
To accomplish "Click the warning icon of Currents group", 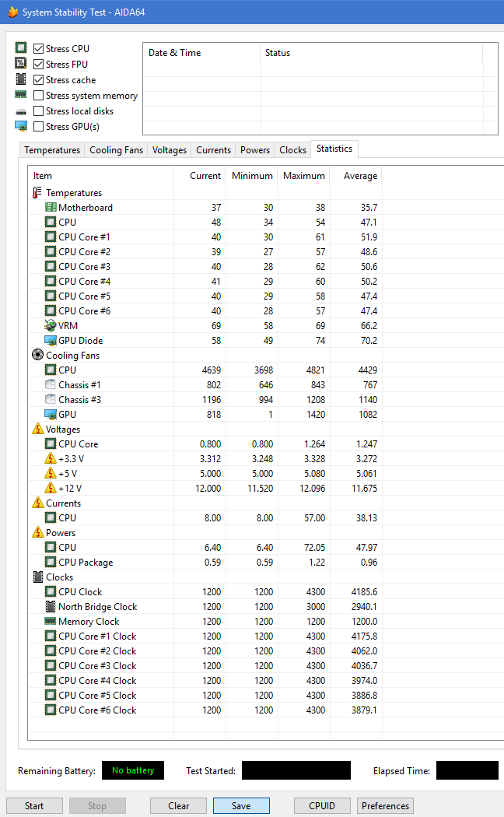I will 38,503.
